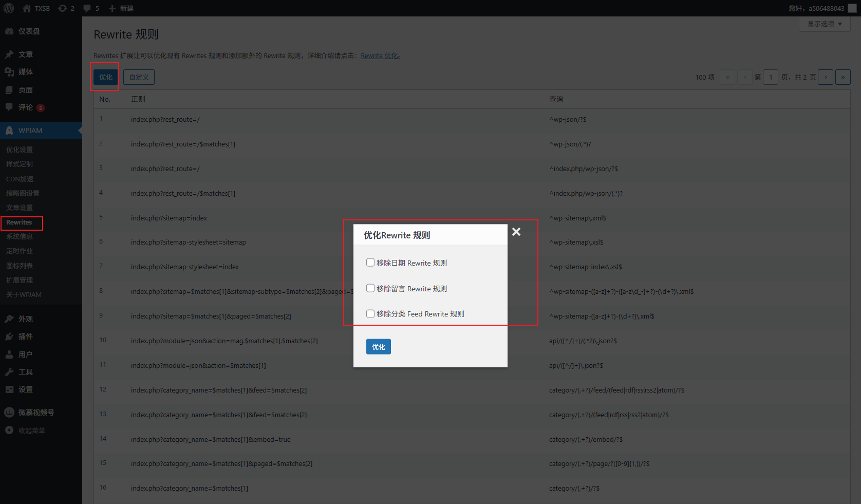Click the current page number field
The width and height of the screenshot is (861, 504).
tap(771, 77)
